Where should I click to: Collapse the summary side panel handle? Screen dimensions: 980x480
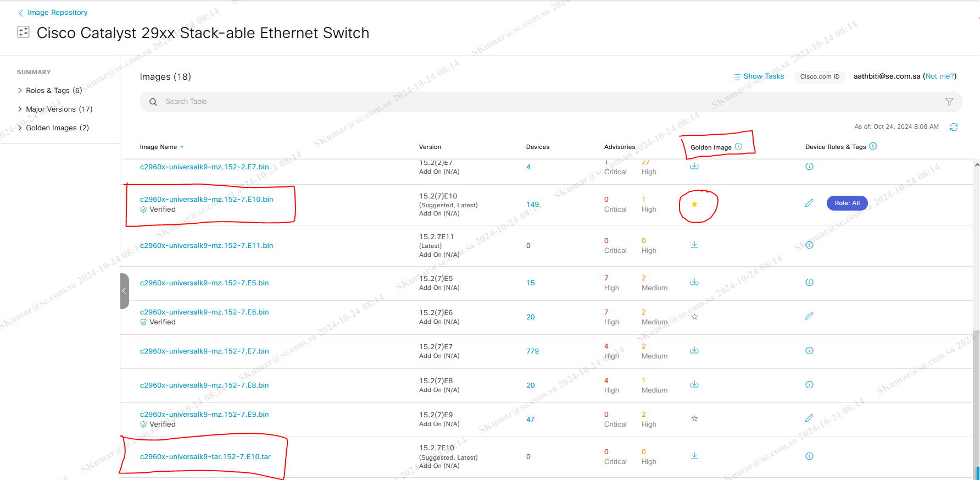pyautogui.click(x=124, y=291)
